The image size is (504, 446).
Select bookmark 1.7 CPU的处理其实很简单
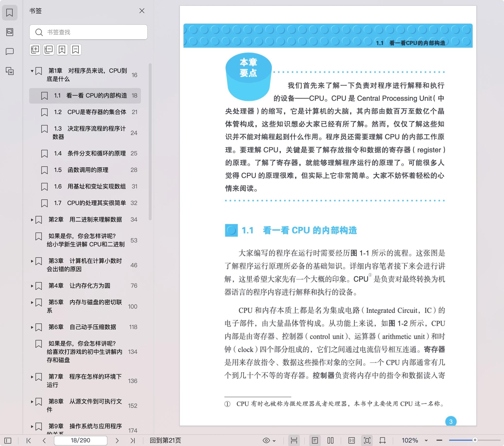click(85, 203)
